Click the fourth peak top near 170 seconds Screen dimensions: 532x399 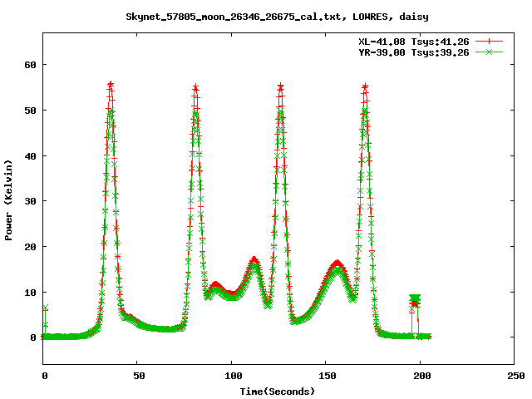click(x=365, y=87)
